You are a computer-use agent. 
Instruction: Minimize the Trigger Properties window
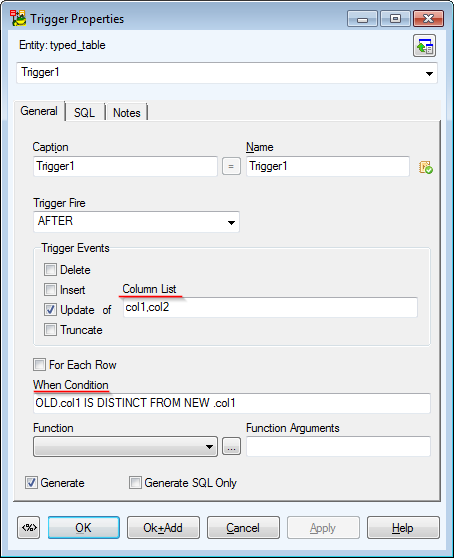[362, 19]
